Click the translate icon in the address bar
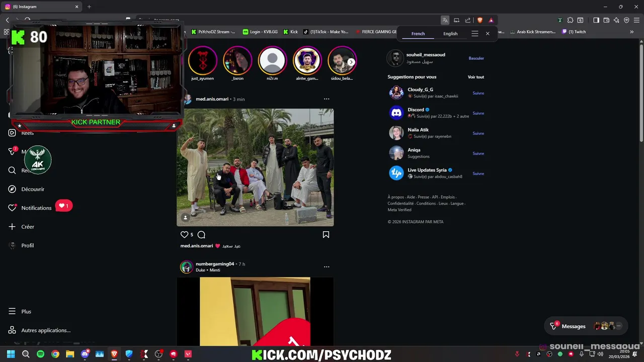Screen dimensions: 644x362 445,20
